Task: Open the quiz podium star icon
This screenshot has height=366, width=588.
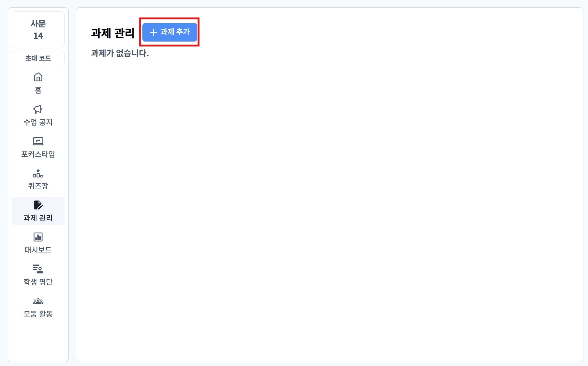Action: click(x=38, y=173)
